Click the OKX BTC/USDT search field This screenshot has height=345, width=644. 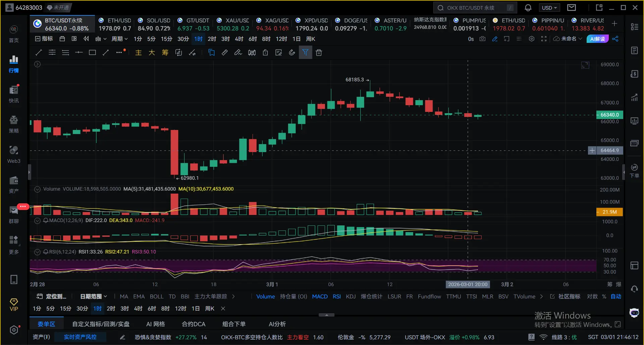click(475, 8)
